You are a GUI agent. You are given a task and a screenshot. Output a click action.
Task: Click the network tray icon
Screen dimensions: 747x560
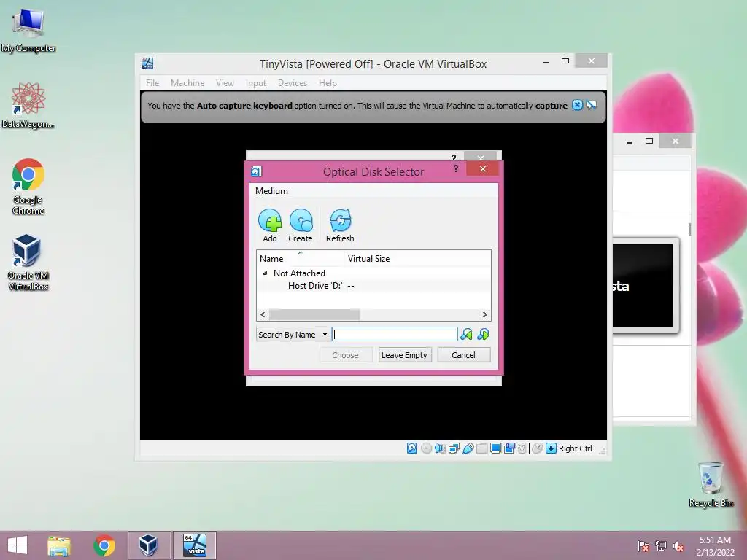click(x=660, y=546)
